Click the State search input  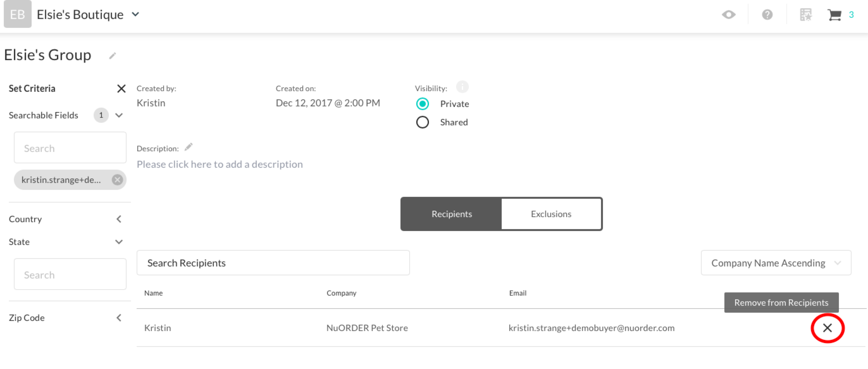pos(70,274)
